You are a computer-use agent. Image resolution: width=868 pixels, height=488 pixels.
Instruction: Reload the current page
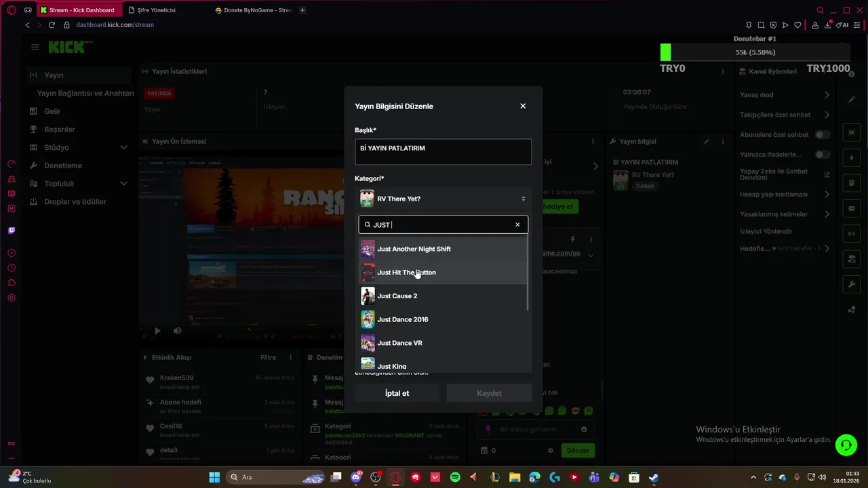[x=52, y=25]
